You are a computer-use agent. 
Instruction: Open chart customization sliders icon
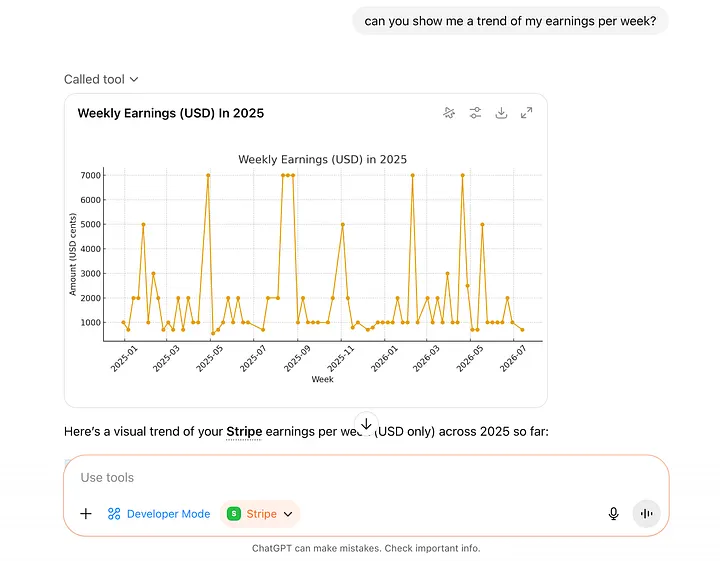click(x=476, y=113)
